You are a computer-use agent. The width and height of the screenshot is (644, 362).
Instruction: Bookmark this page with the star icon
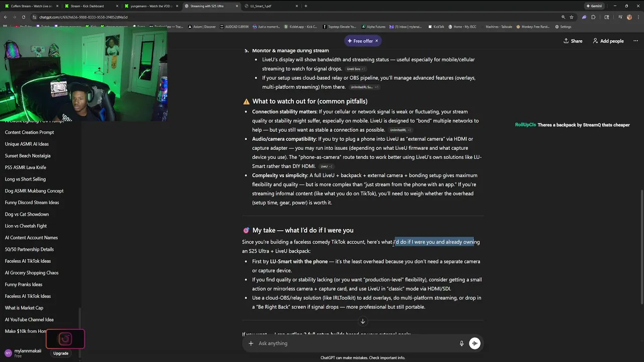click(x=572, y=17)
